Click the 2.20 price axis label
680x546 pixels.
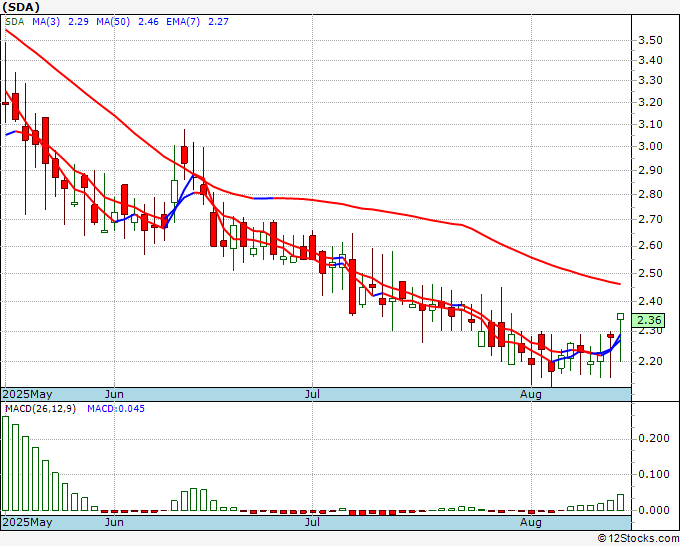(x=650, y=361)
